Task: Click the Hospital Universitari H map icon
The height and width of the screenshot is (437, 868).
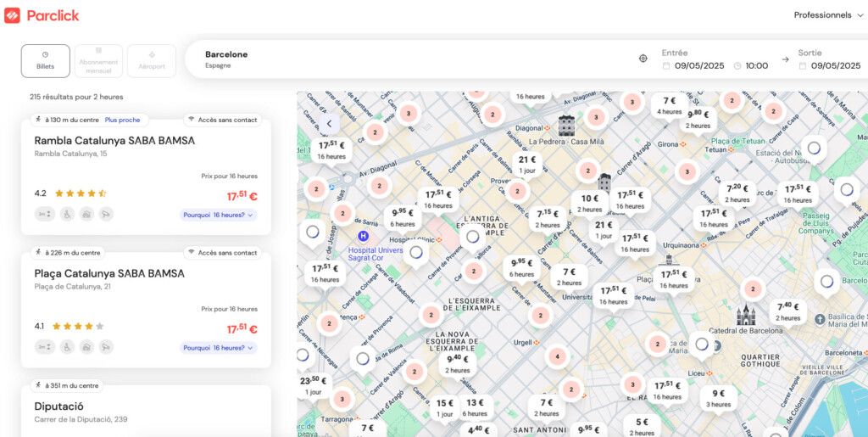Action: [x=363, y=237]
